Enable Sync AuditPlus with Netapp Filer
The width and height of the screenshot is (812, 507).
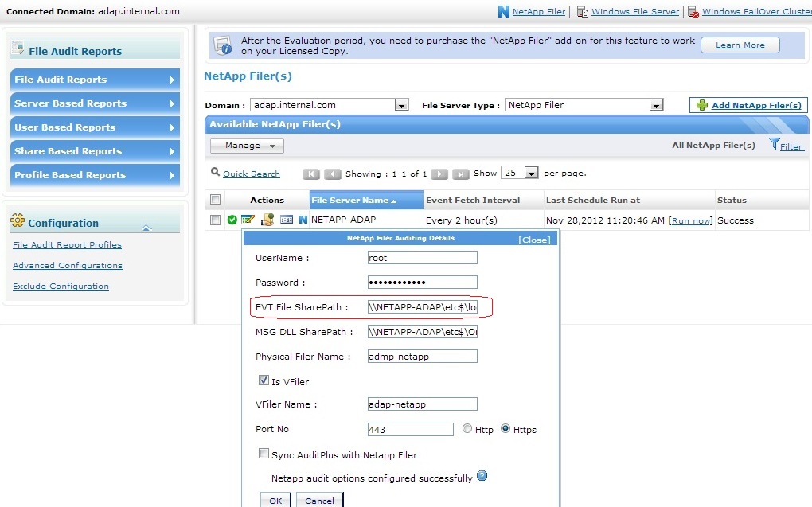264,453
